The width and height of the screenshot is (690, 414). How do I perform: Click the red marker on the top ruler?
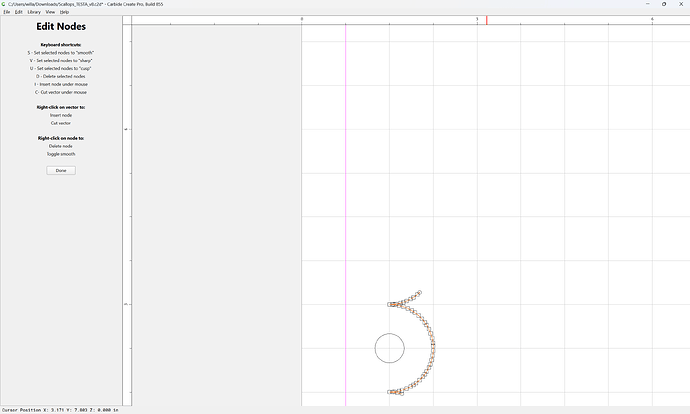(487, 20)
